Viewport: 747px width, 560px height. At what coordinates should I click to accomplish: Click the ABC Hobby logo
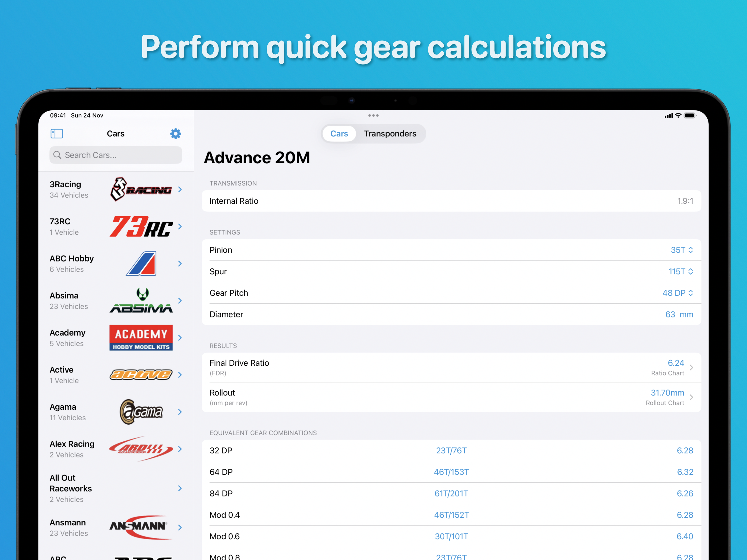[141, 264]
